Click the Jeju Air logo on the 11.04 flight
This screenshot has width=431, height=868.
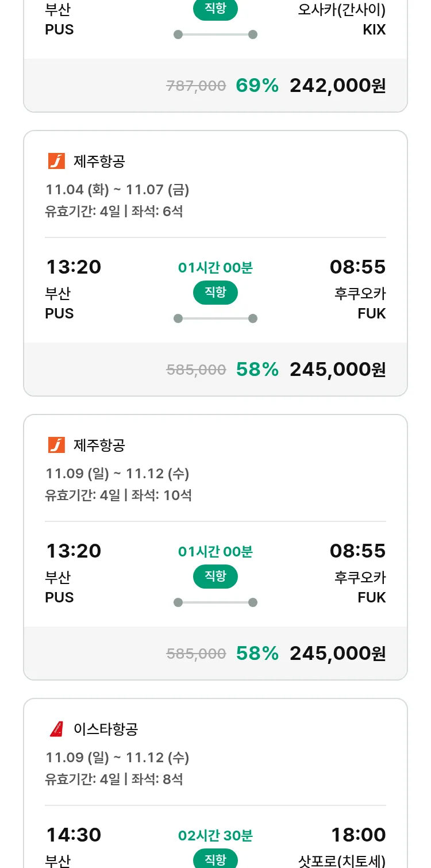(56, 161)
